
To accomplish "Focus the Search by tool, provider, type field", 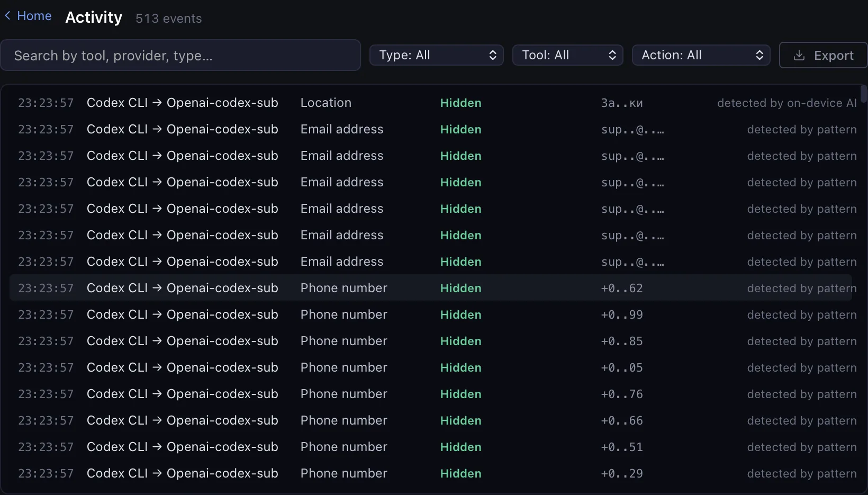I will tap(180, 56).
